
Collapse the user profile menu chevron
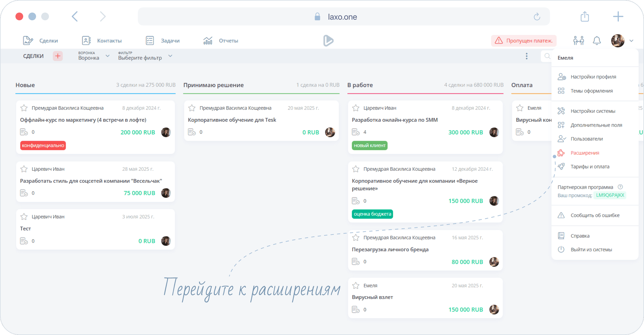(631, 41)
